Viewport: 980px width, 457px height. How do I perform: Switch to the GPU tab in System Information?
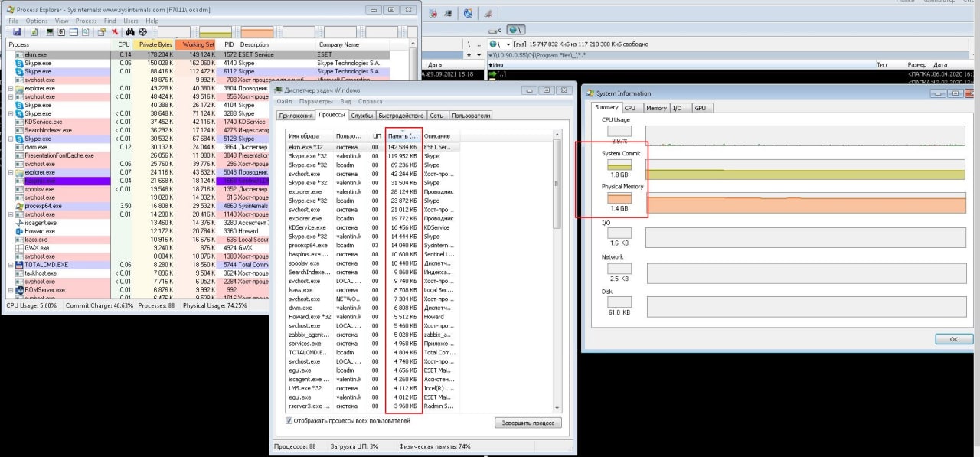pyautogui.click(x=700, y=108)
